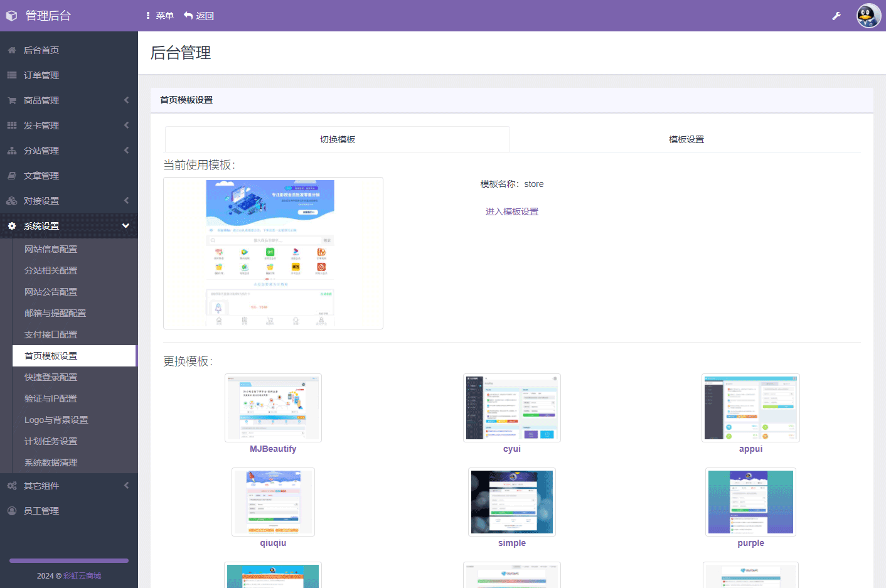Click the book icon next to 文章管理
Screen dimensions: 886x588
pos(12,176)
